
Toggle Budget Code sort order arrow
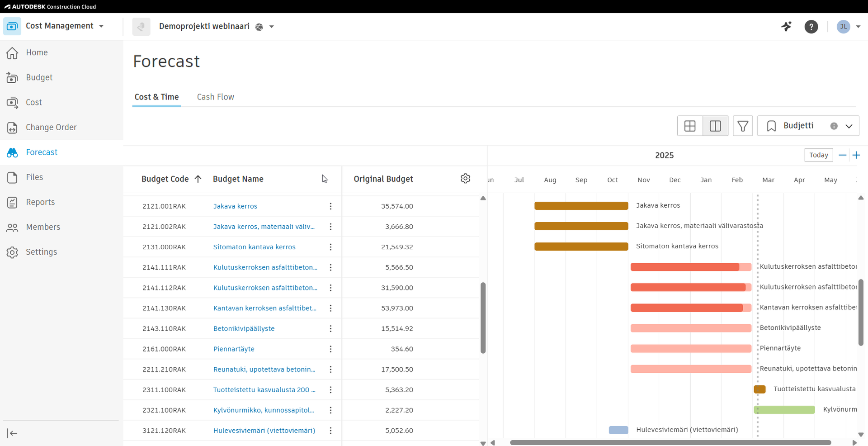point(198,179)
